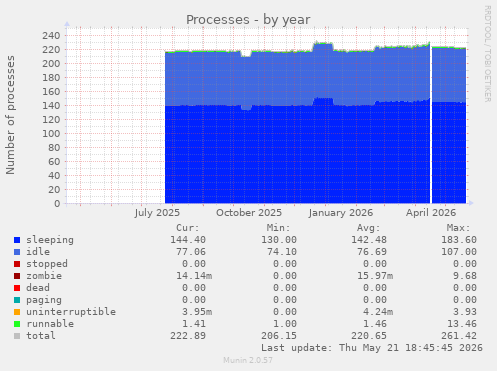
Task: Click the dead legend color swatch
Action: tap(17, 288)
